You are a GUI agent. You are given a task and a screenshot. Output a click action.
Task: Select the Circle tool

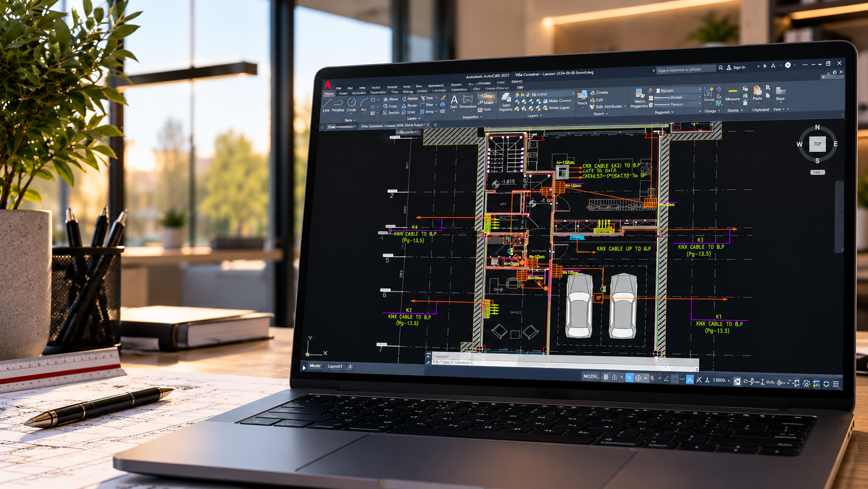point(351,104)
